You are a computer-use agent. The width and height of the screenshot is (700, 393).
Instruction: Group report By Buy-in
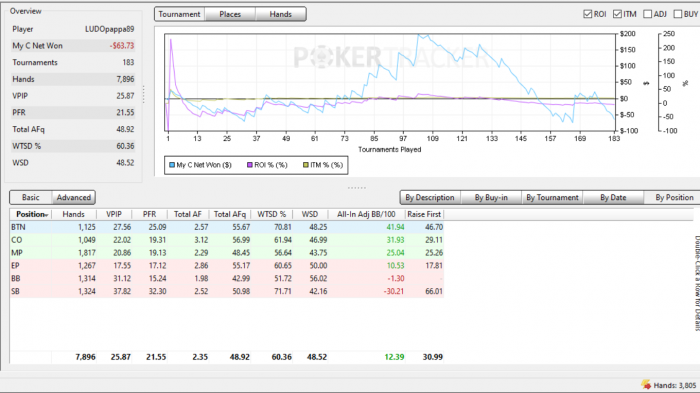[491, 197]
